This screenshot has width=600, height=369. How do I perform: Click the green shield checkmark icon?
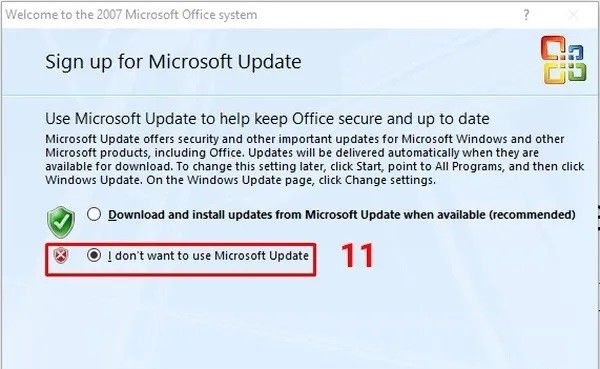(61, 222)
